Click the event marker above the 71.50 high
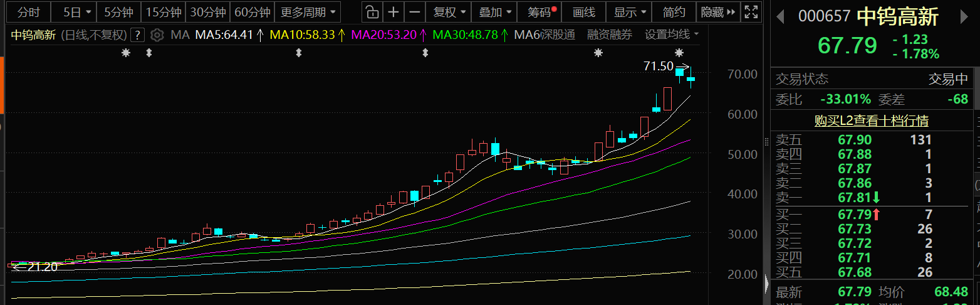Viewport: 980px width, 305px height. point(679,53)
